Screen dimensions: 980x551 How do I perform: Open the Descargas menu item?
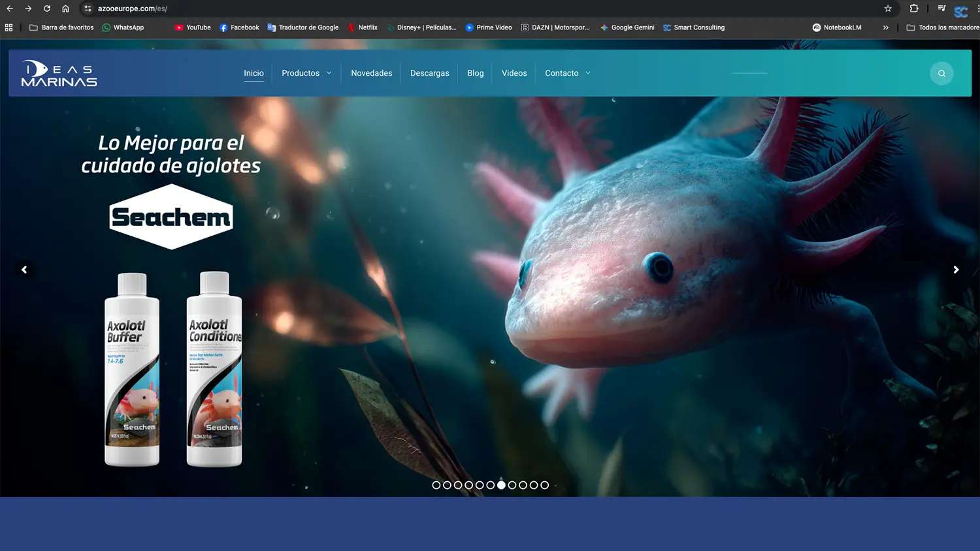coord(429,73)
